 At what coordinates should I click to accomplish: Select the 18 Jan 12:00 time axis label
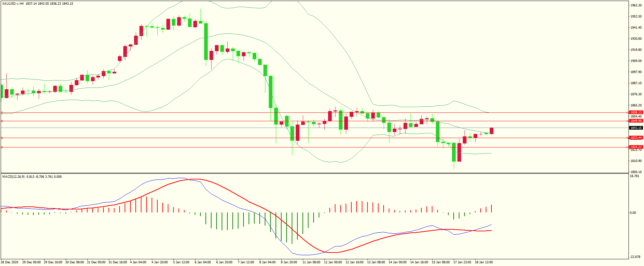pos(484,262)
